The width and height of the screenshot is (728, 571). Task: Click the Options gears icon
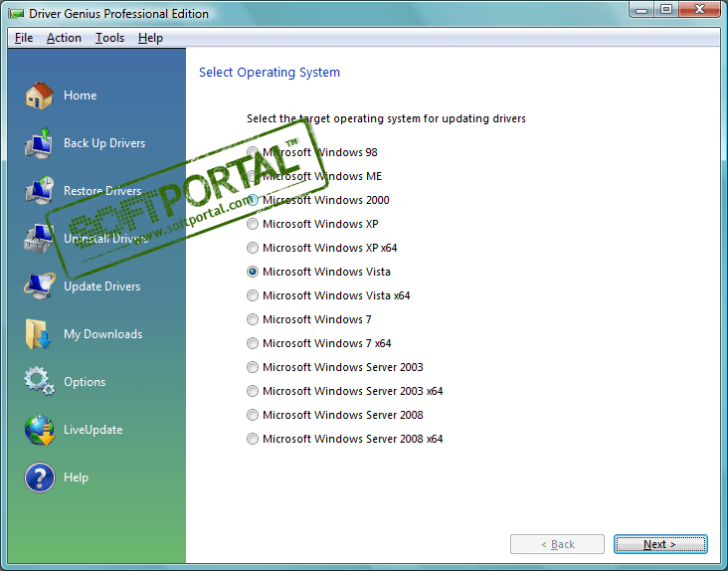click(40, 382)
